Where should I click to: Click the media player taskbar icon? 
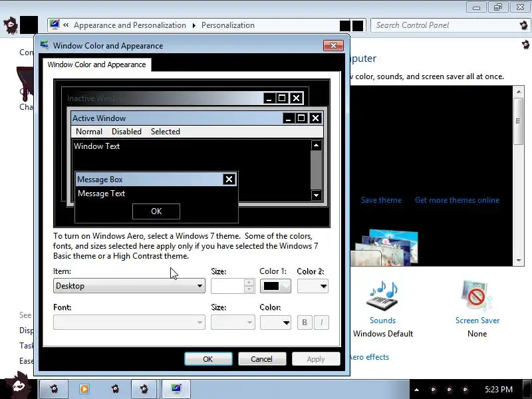[x=84, y=388]
